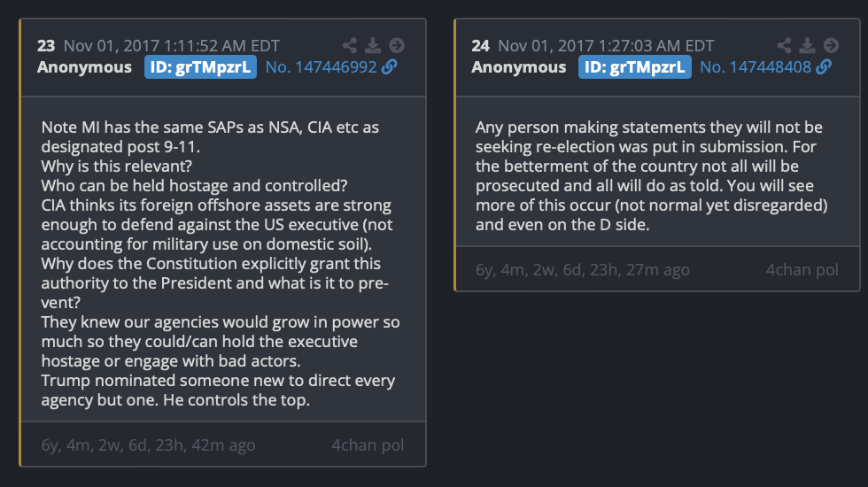The width and height of the screenshot is (868, 487).
Task: Open post number 147448408 link
Action: coord(756,67)
